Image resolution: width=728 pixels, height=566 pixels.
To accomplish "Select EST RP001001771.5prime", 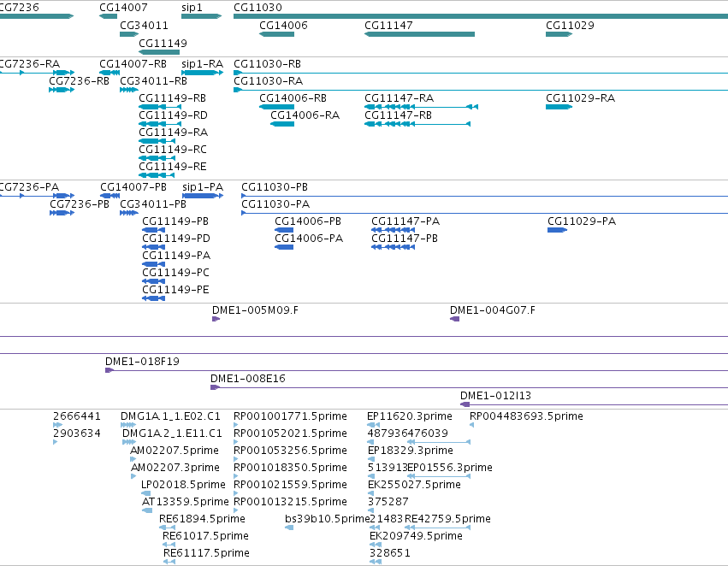I will pos(236,425).
